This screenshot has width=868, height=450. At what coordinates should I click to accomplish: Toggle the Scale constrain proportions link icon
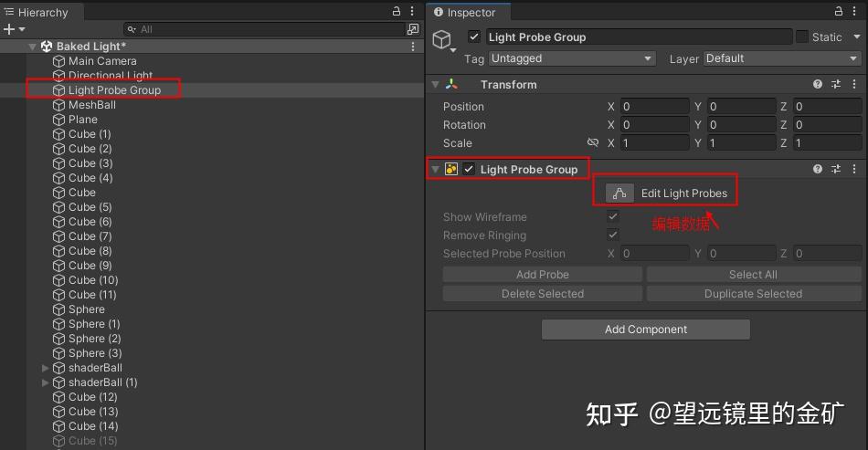point(593,142)
